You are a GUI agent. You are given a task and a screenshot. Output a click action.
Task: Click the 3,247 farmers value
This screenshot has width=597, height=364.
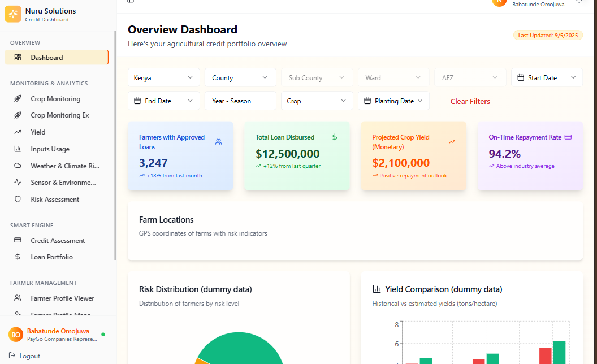153,163
